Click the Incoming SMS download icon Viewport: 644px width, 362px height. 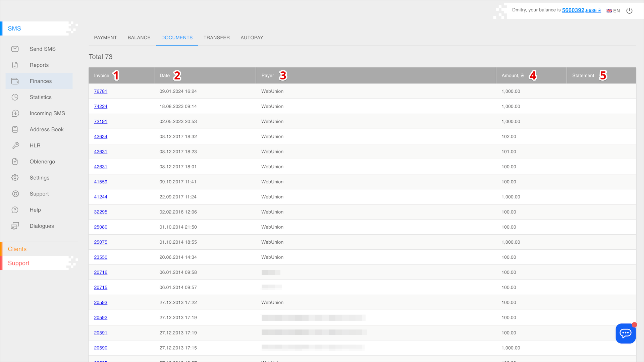(x=15, y=113)
